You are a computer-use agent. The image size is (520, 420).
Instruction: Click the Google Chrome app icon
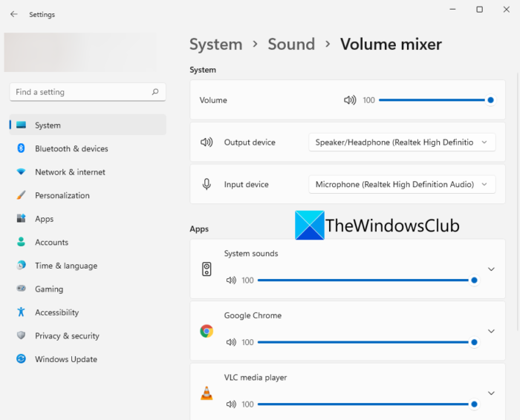click(x=207, y=331)
